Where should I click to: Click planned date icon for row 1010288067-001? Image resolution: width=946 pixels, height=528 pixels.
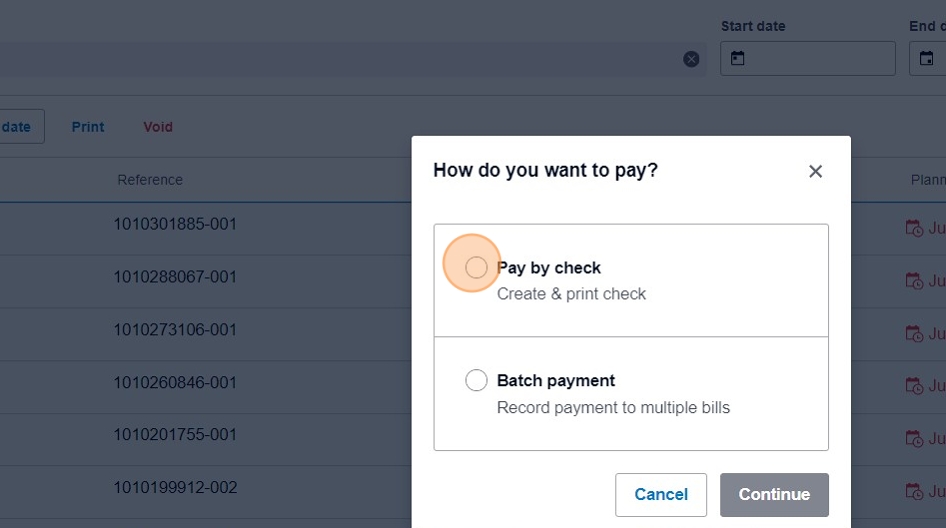(x=914, y=281)
